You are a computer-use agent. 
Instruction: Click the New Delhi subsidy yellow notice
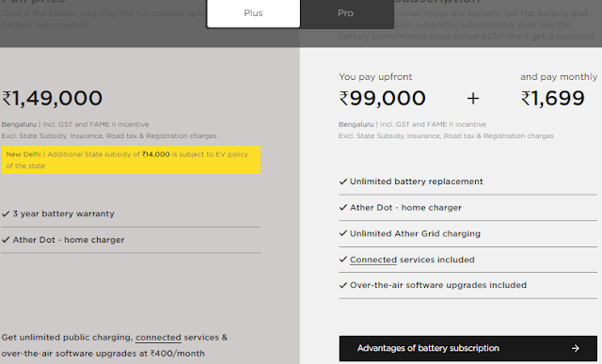tap(131, 160)
